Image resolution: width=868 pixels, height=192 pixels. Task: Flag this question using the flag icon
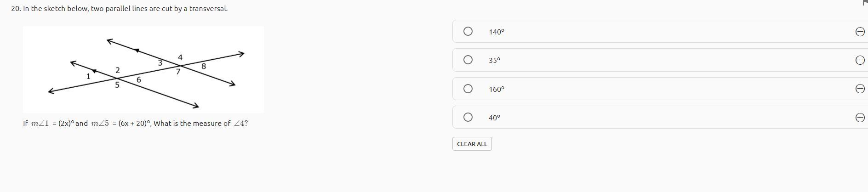(x=866, y=2)
